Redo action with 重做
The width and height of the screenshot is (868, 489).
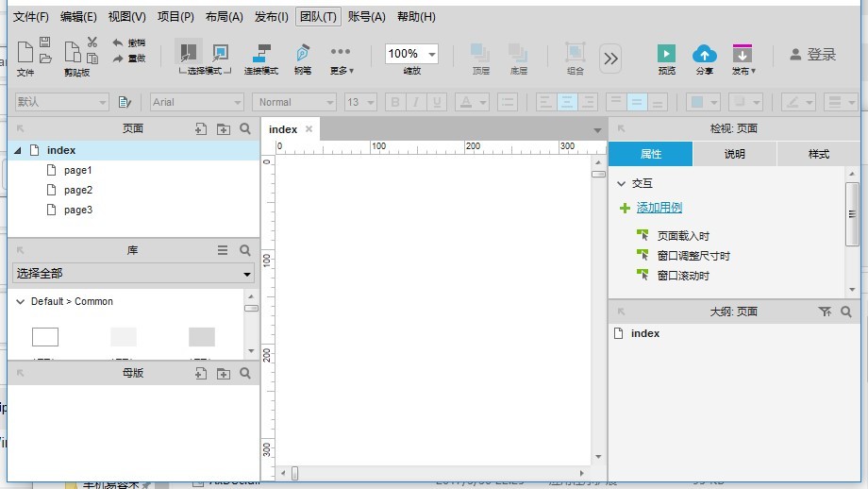point(128,59)
